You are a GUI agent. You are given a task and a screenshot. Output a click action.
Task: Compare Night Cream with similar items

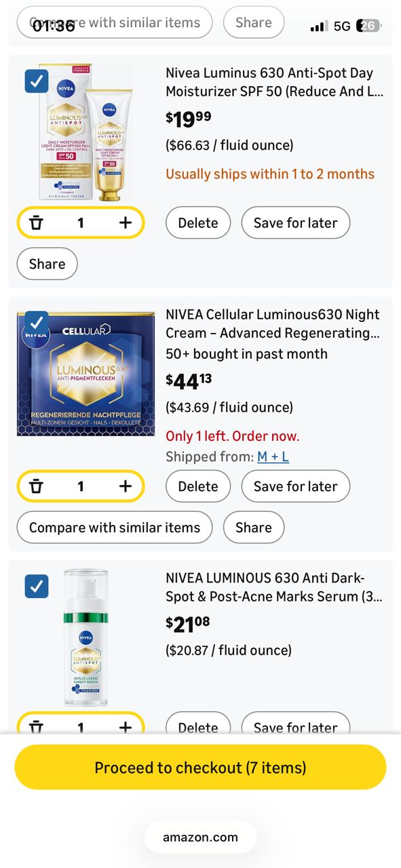pyautogui.click(x=115, y=528)
